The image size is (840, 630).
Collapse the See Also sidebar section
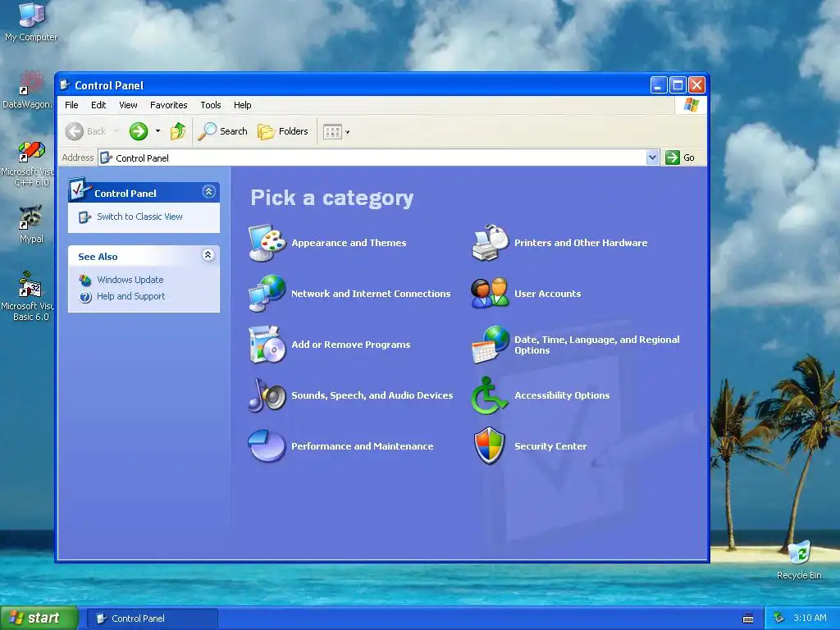click(x=208, y=255)
